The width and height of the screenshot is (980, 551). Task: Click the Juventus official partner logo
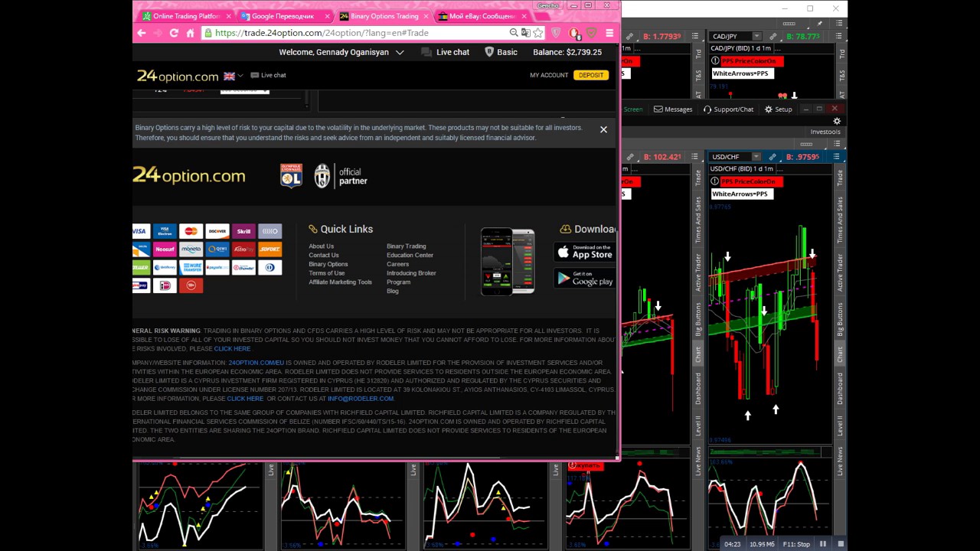[x=341, y=176]
